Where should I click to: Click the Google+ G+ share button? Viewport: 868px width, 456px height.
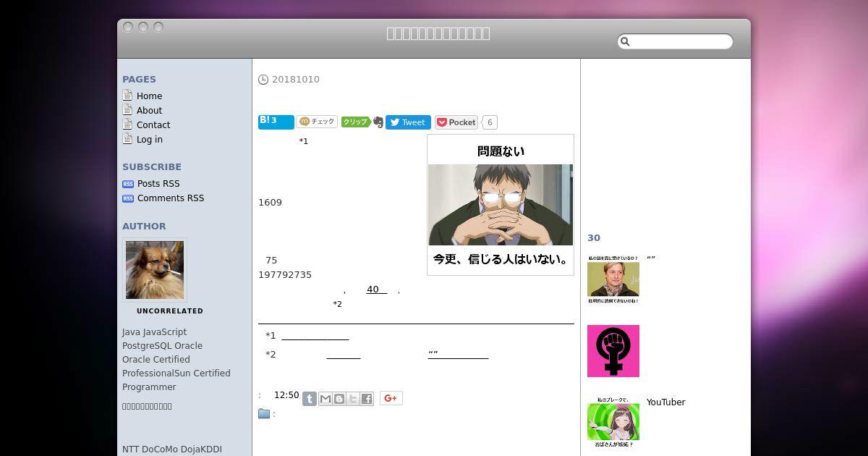pos(391,398)
